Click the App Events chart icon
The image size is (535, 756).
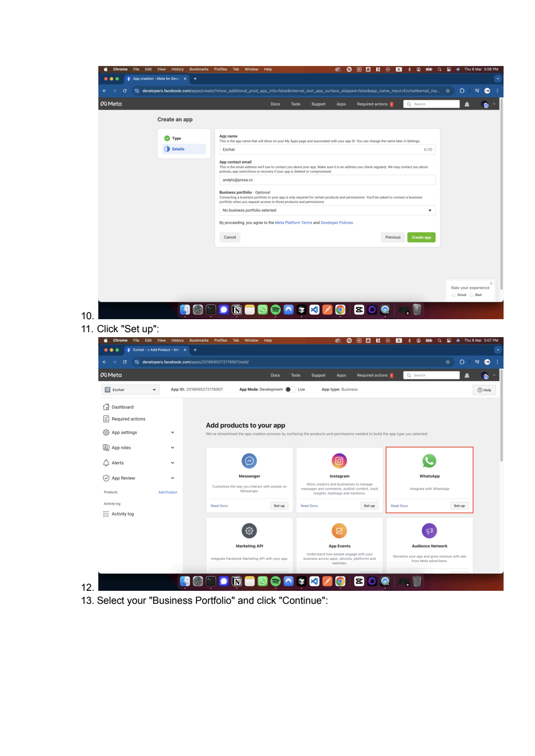click(x=339, y=531)
